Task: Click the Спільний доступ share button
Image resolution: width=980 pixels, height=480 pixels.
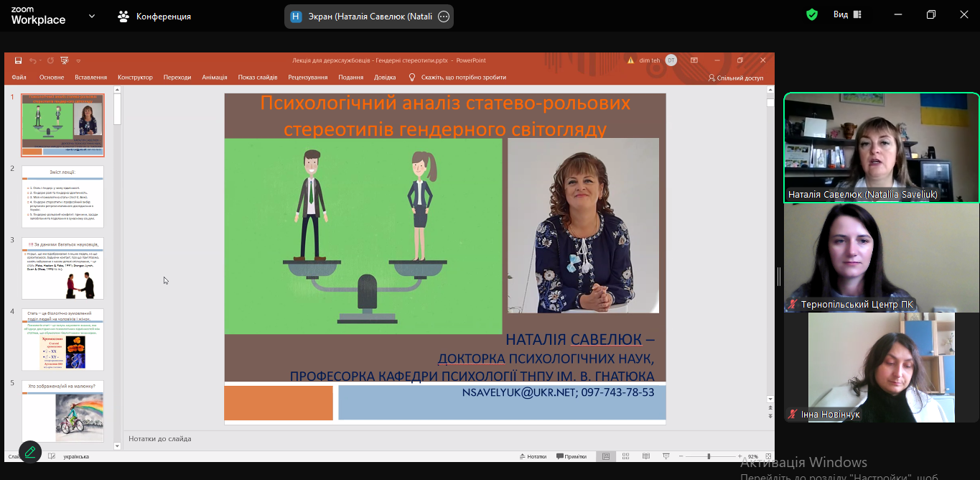Action: pos(736,78)
